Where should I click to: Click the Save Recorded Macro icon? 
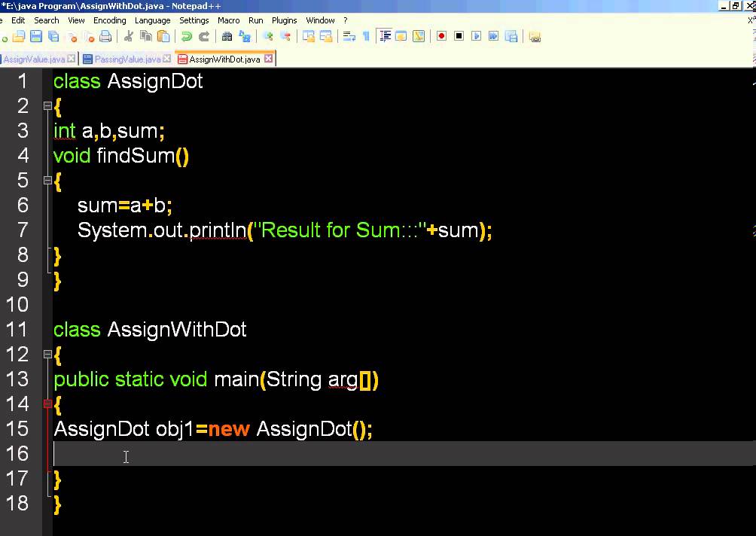[511, 36]
